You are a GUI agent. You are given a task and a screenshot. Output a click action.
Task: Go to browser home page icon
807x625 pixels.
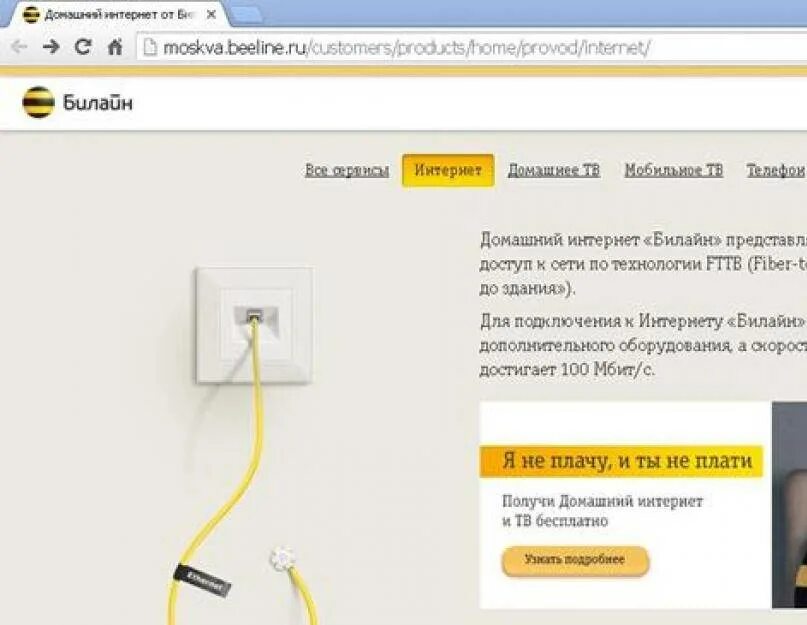(x=115, y=47)
